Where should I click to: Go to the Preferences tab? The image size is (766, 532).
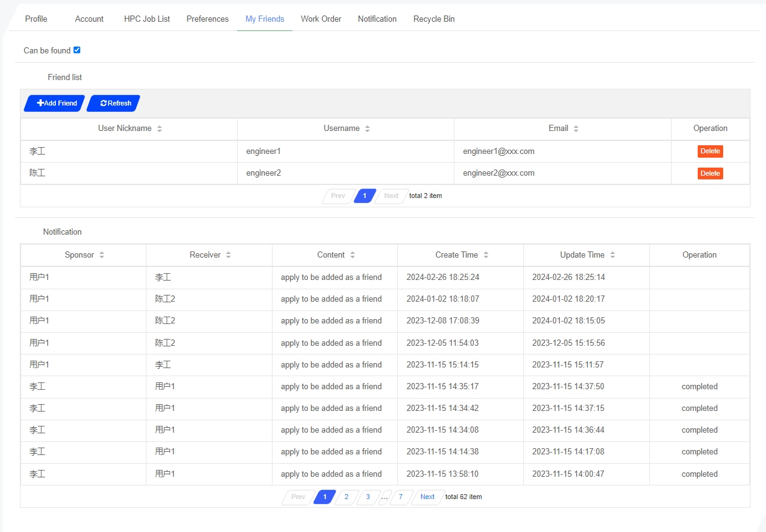pos(207,19)
